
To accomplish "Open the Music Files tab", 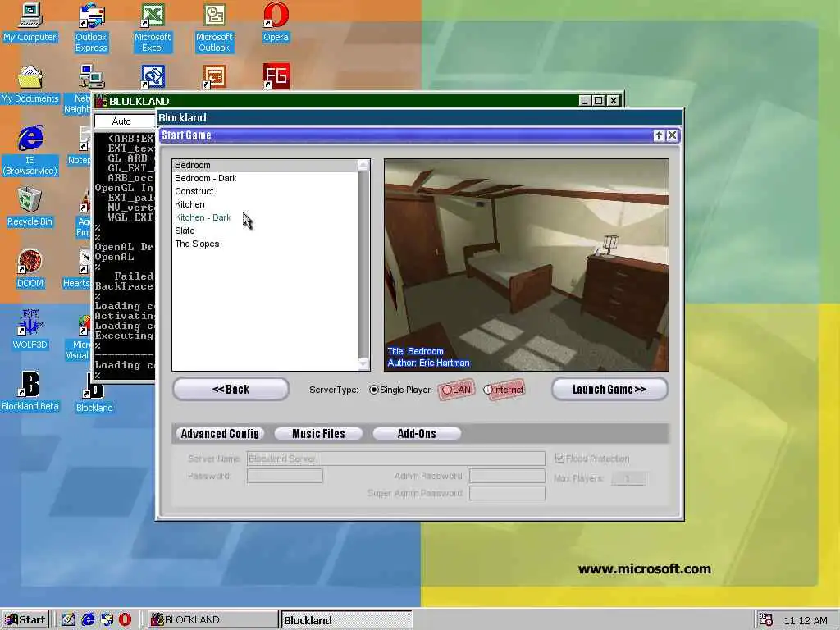I will click(x=318, y=433).
